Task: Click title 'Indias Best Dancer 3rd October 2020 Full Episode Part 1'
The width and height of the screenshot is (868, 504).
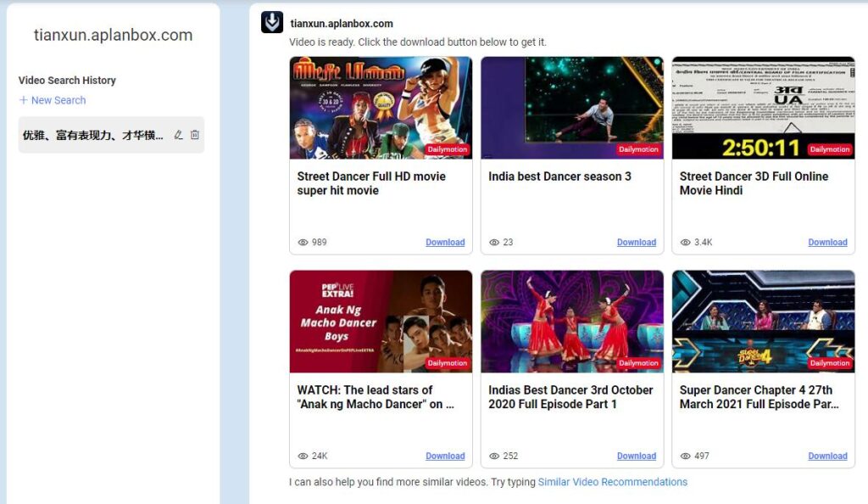Action: pos(570,397)
